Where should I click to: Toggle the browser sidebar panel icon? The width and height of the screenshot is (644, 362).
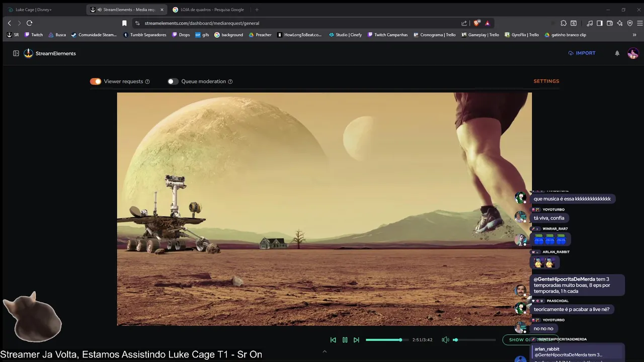pyautogui.click(x=600, y=23)
